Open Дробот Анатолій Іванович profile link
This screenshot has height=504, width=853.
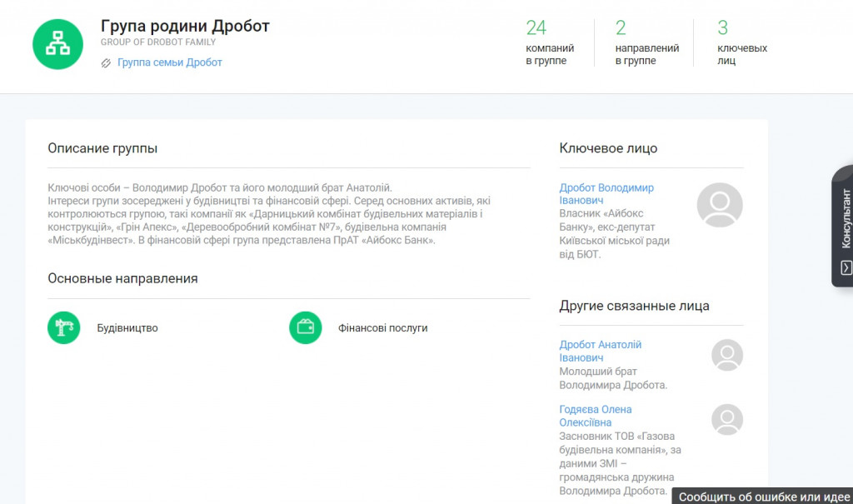point(600,351)
